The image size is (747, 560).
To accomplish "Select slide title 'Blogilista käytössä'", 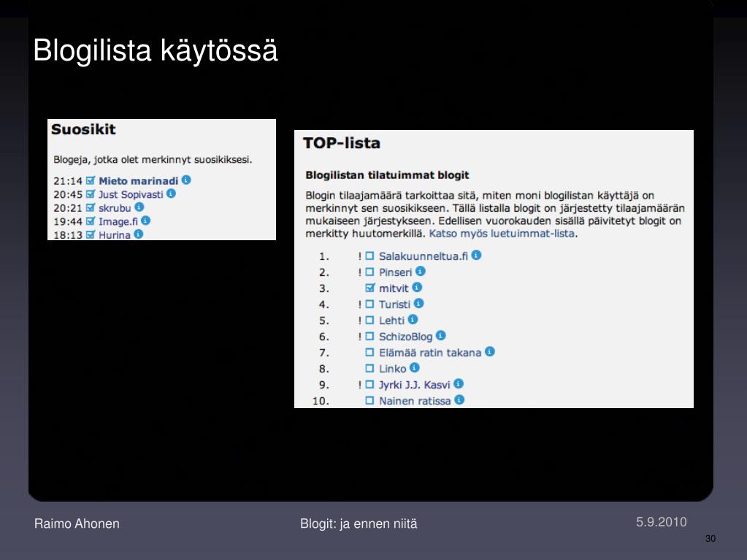I will [x=156, y=50].
